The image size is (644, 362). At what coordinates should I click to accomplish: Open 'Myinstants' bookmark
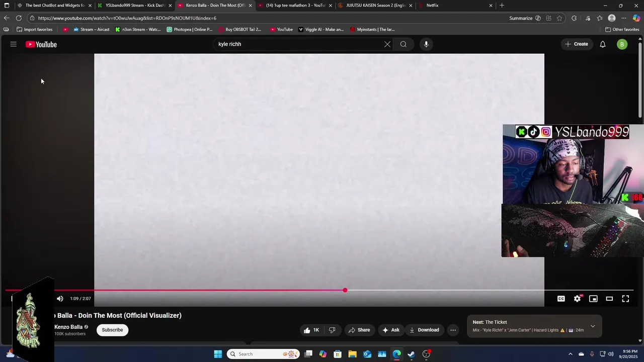tap(372, 29)
